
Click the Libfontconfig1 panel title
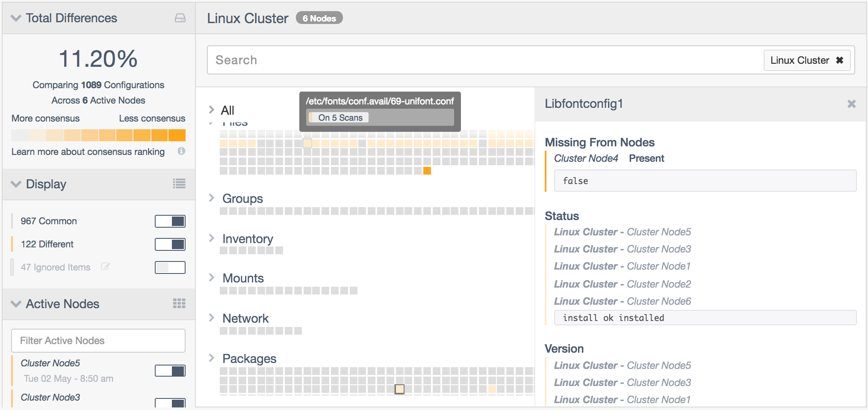(x=584, y=104)
